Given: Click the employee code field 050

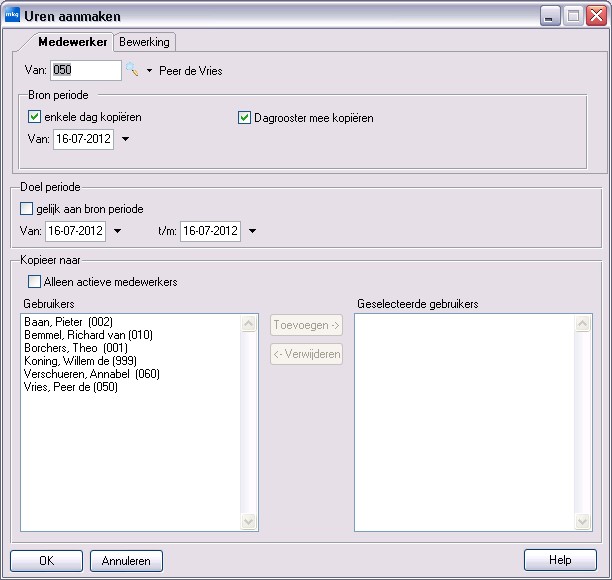Looking at the screenshot, I should 85,70.
